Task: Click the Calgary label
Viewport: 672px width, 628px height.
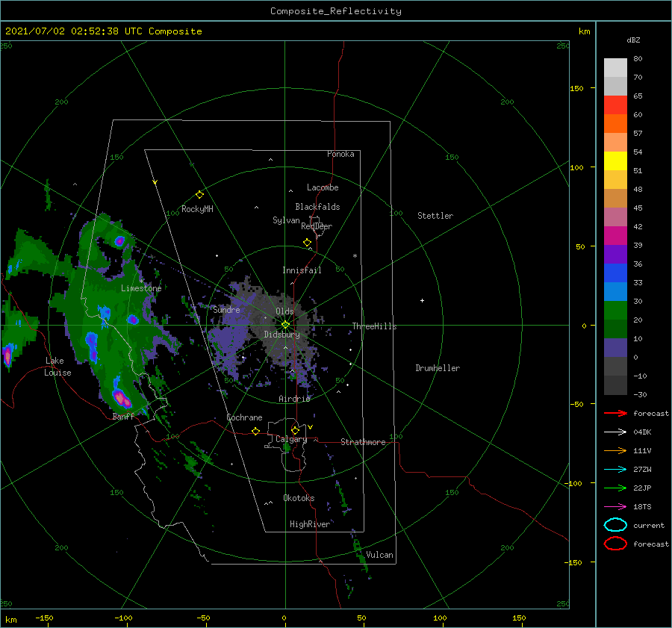Action: point(291,439)
